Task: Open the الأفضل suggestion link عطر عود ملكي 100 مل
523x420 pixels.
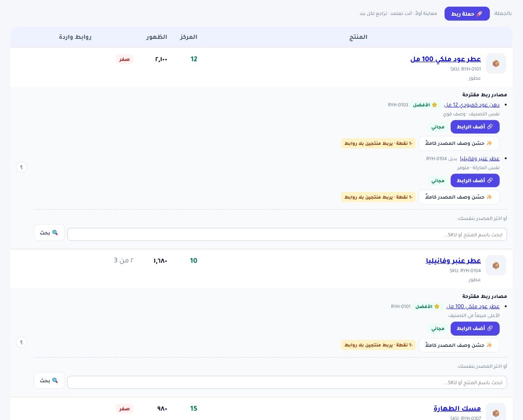Action: click(473, 307)
